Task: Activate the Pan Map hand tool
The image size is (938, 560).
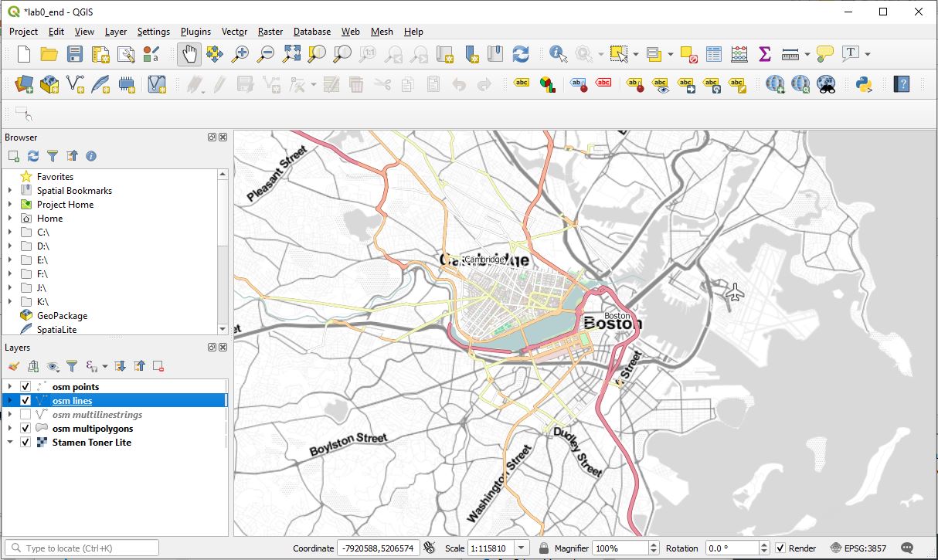Action: point(189,54)
